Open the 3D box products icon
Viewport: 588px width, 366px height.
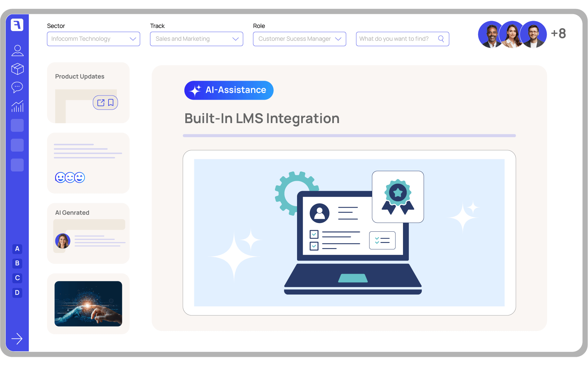pyautogui.click(x=17, y=69)
